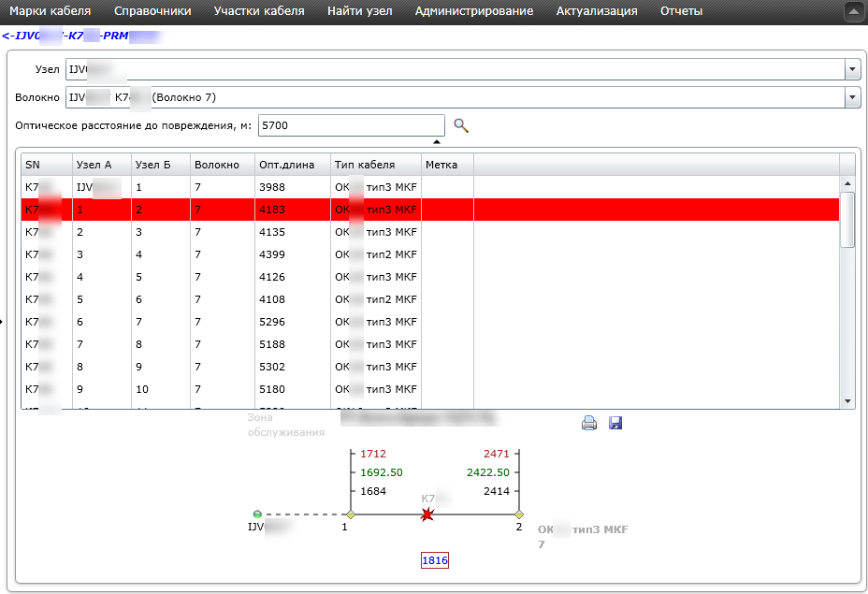Click the printer icon
Image resolution: width=868 pixels, height=594 pixels.
(589, 424)
